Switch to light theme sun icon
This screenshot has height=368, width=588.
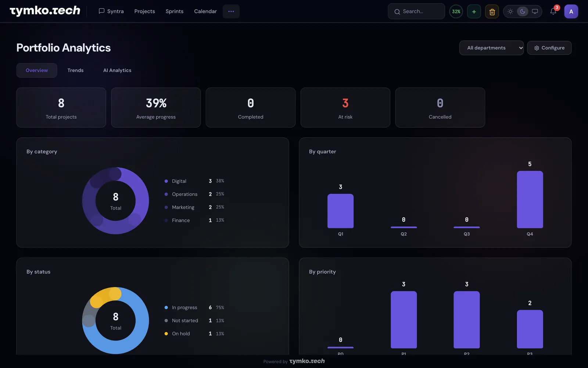(x=510, y=11)
